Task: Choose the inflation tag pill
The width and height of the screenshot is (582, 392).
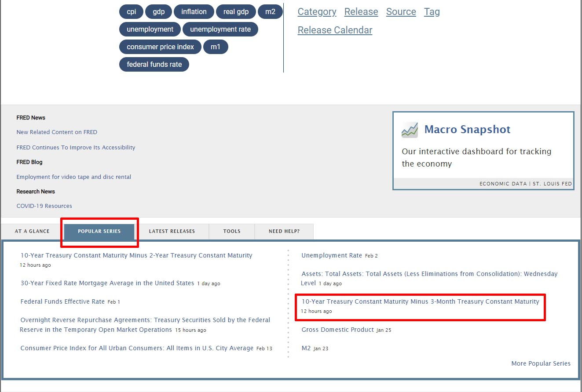Action: (x=194, y=12)
